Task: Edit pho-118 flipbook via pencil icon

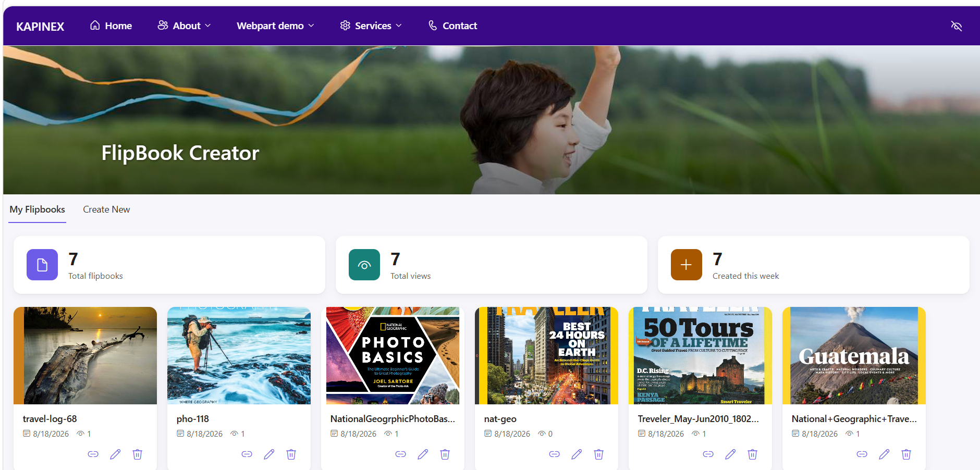Action: point(269,454)
